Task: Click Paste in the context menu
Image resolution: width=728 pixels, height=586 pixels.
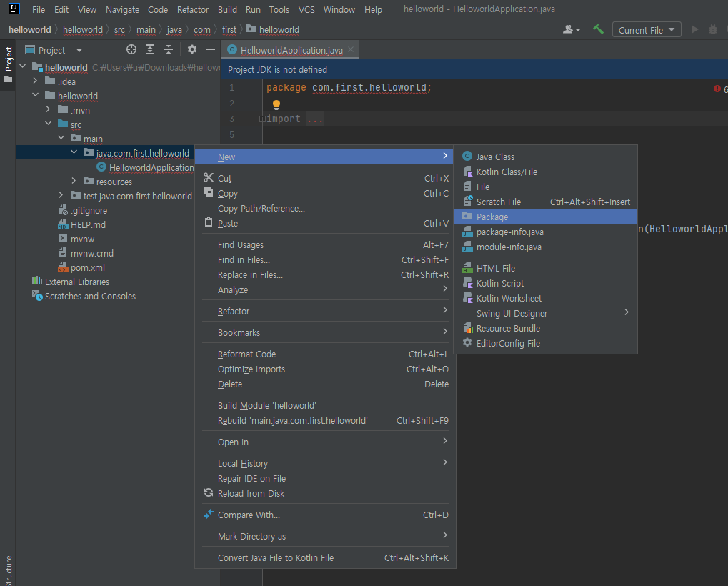Action: [x=326, y=224]
